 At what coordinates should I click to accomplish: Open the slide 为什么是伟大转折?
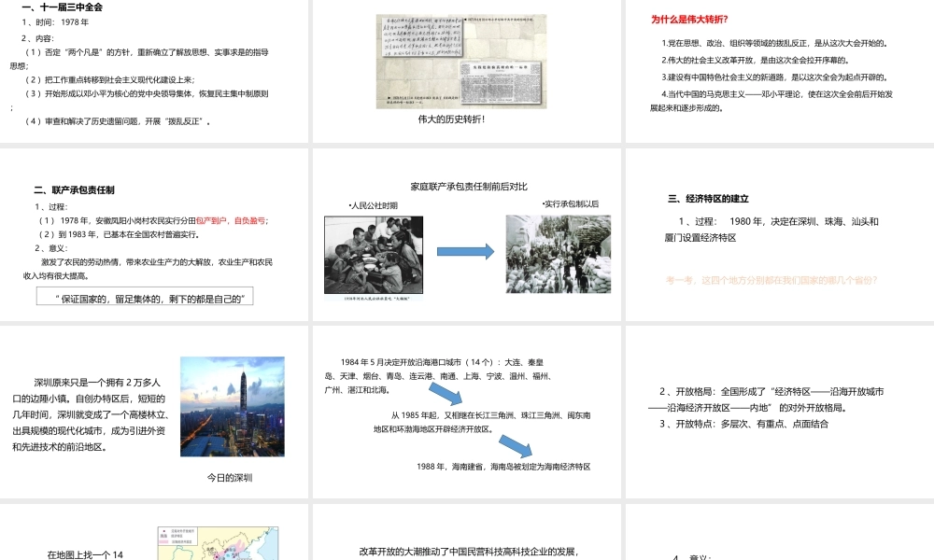(780, 70)
